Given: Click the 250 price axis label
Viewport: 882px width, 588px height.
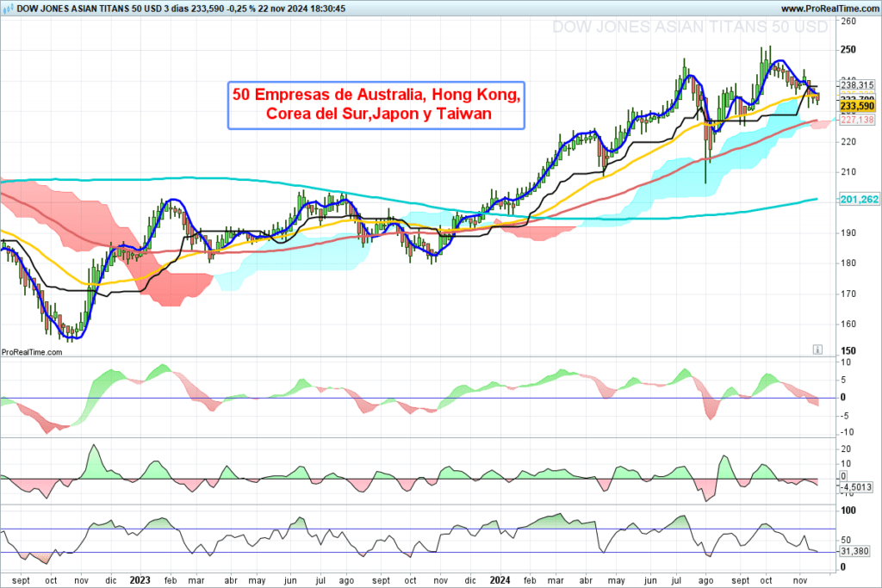Looking at the screenshot, I should pos(848,49).
